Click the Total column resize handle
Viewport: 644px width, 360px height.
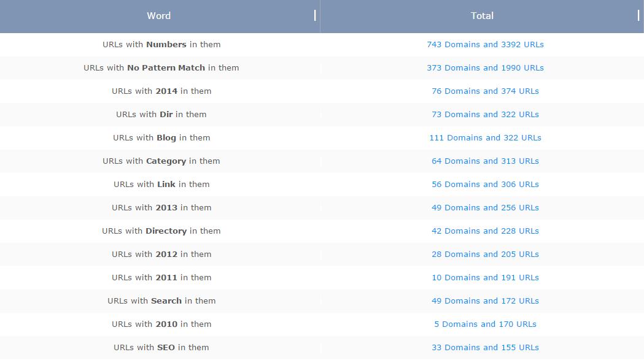click(638, 15)
